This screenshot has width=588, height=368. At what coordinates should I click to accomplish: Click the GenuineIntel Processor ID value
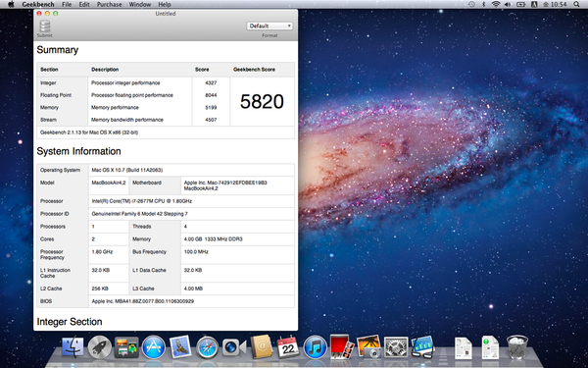pyautogui.click(x=139, y=214)
